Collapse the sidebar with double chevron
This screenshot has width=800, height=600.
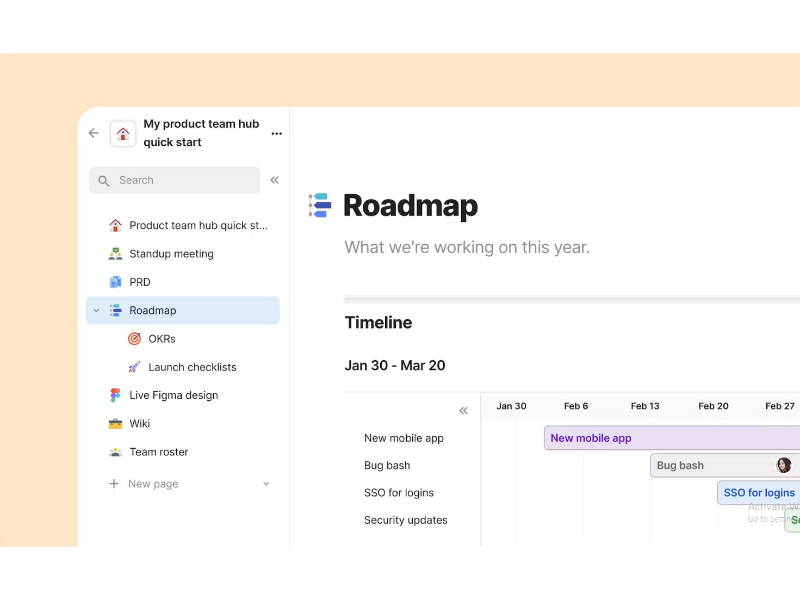(x=274, y=180)
